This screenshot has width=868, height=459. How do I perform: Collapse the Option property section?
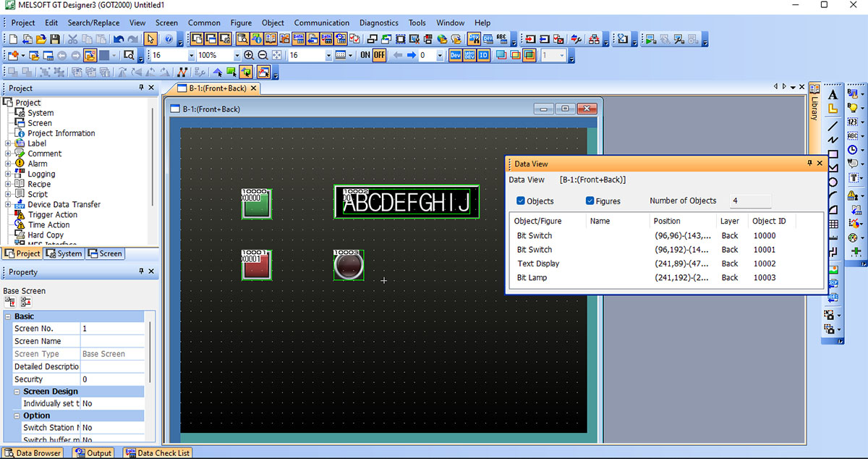tap(17, 416)
